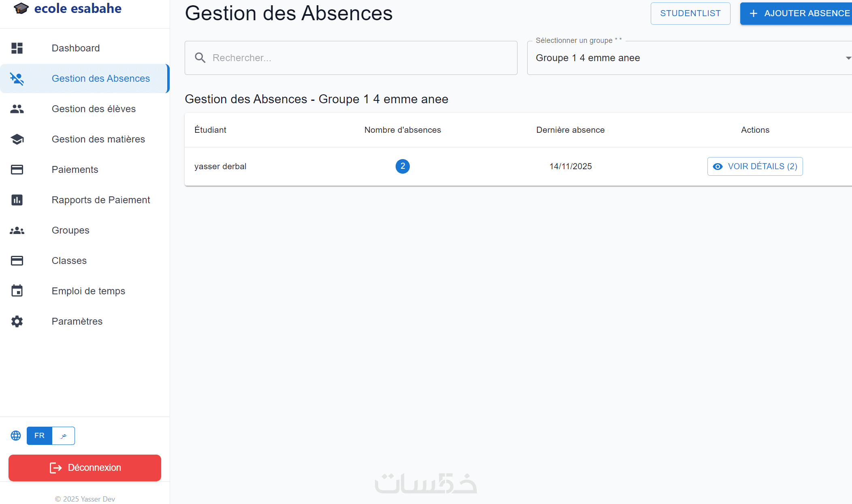
Task: Open Gestion des Absences menu item
Action: (x=100, y=79)
